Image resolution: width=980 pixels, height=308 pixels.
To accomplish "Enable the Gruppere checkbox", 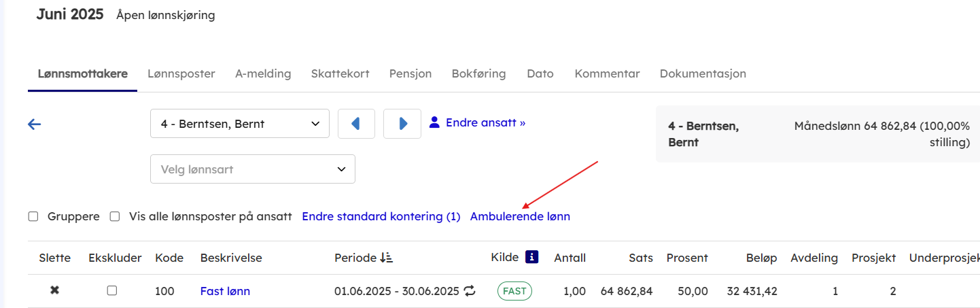I will (x=33, y=216).
